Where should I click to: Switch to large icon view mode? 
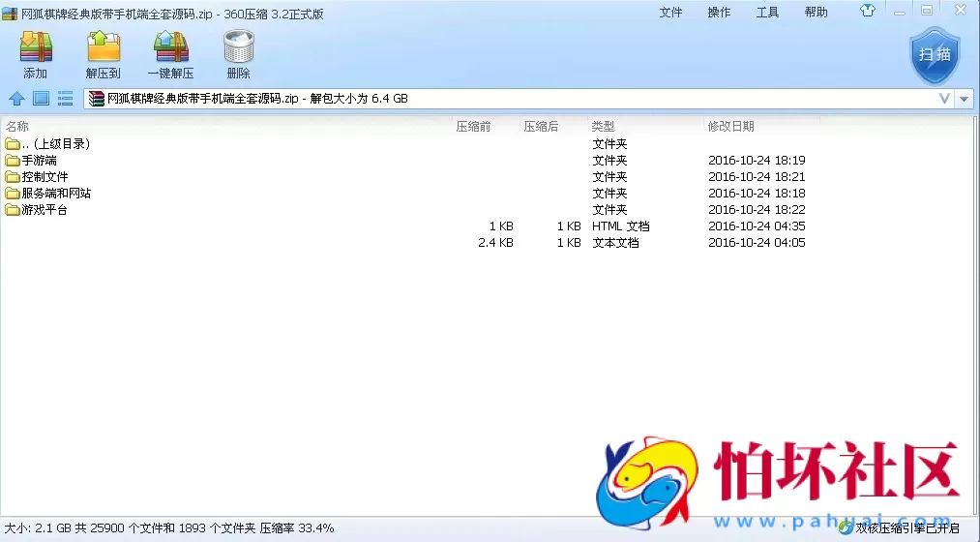tap(42, 98)
